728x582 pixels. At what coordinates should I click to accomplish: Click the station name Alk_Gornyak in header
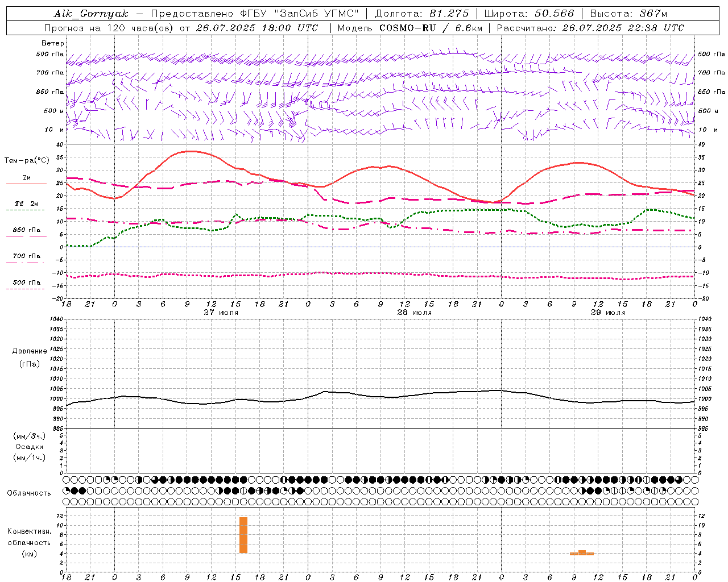tap(91, 14)
